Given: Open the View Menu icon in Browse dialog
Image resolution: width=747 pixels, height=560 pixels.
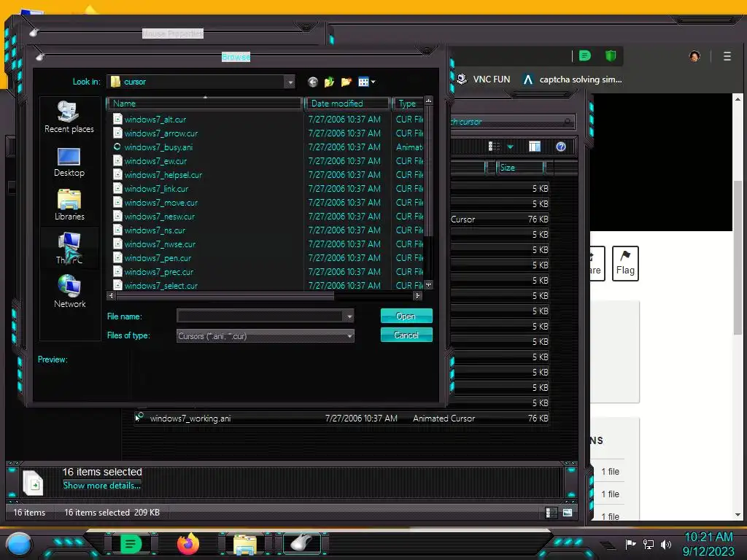Looking at the screenshot, I should (x=366, y=82).
